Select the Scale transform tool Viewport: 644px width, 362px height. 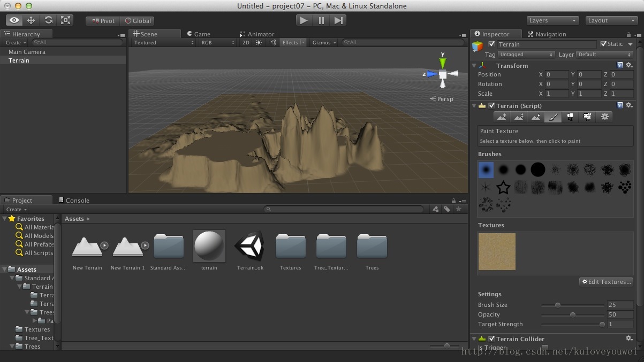click(x=65, y=20)
